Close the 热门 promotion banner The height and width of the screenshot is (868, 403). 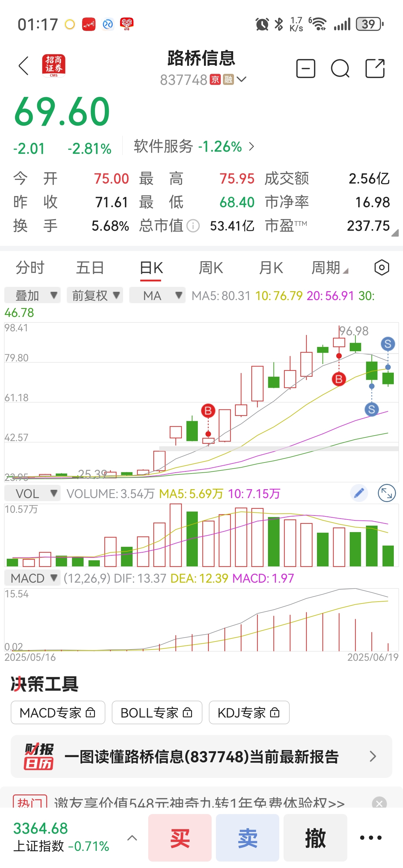click(x=379, y=803)
